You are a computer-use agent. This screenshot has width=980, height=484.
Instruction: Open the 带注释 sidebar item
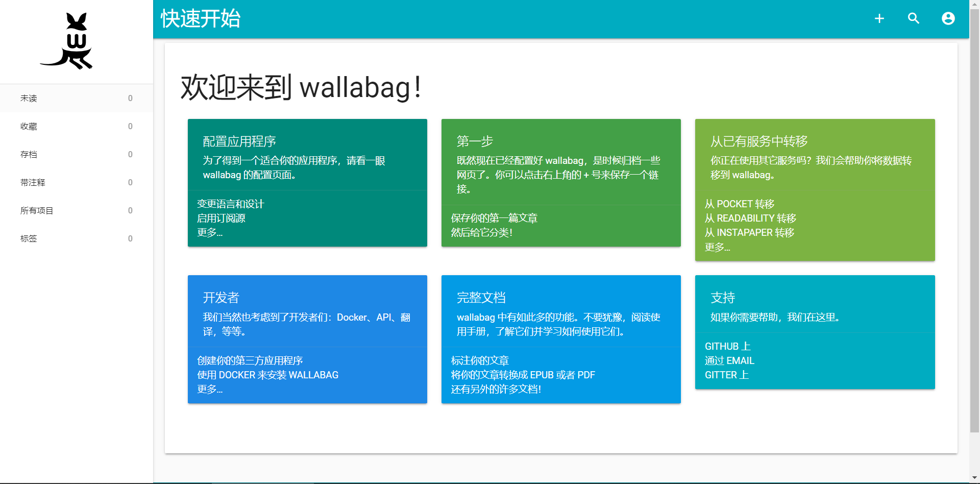(x=77, y=182)
